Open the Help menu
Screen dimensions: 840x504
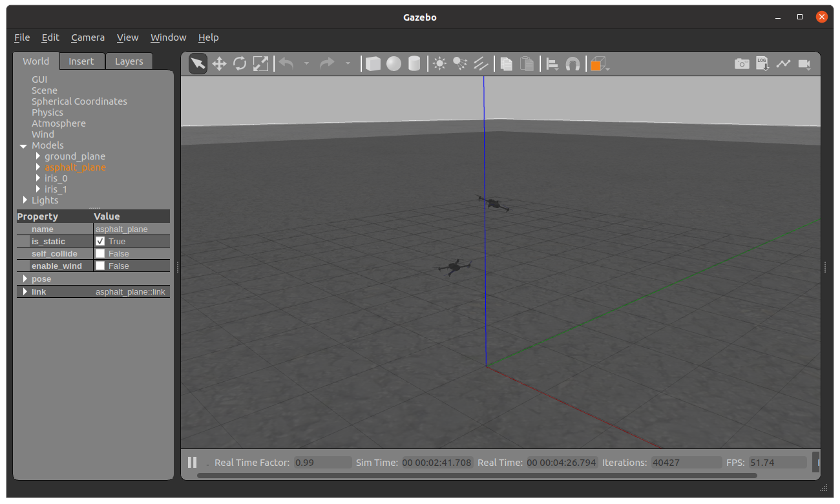(208, 37)
